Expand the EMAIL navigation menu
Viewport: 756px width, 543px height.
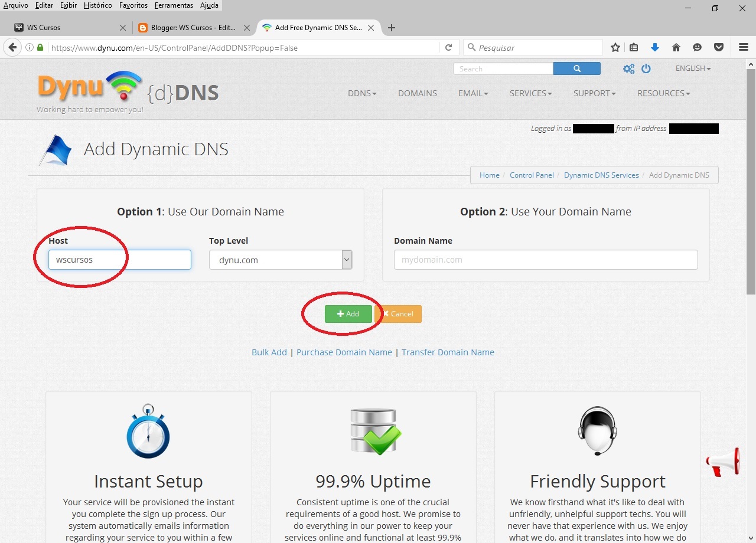[473, 93]
